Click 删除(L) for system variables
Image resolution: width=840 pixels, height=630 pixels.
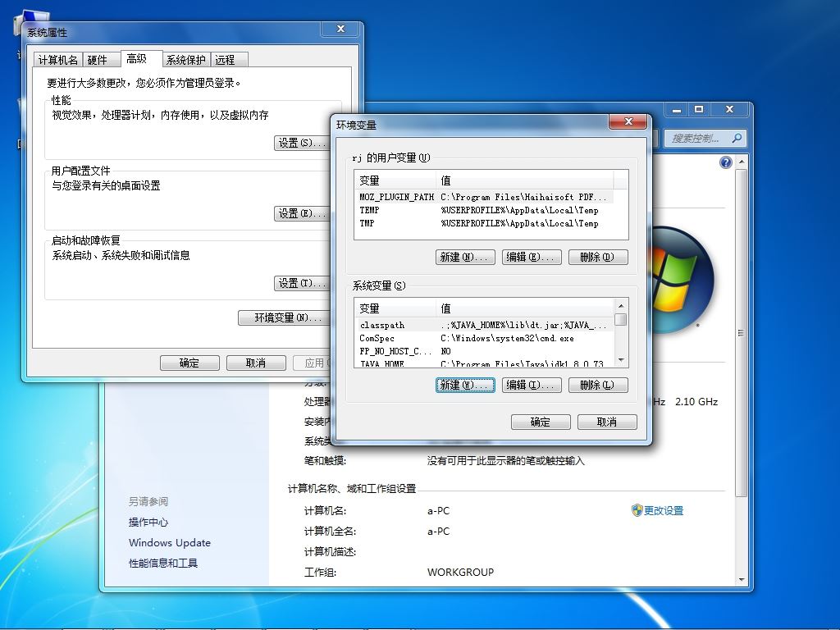coord(598,386)
